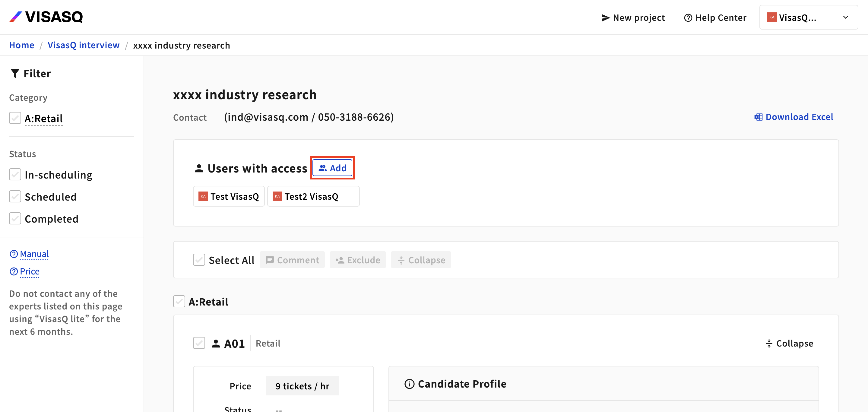Click the person icon beside Users with access

tap(199, 168)
